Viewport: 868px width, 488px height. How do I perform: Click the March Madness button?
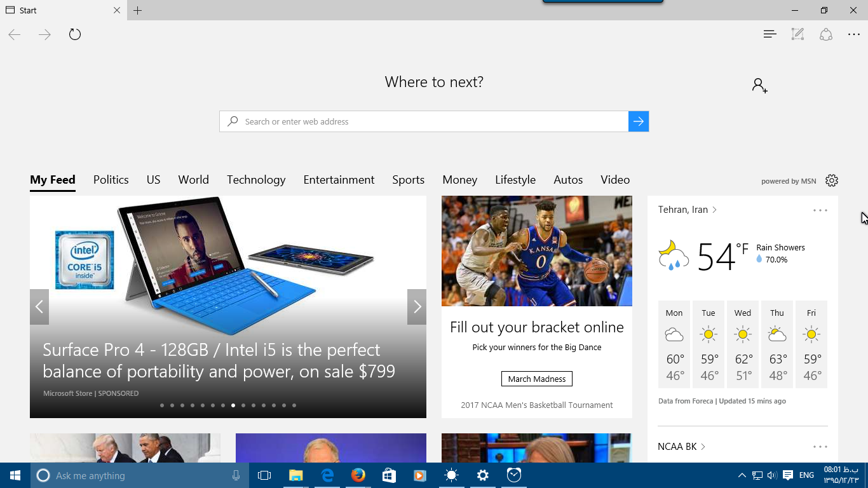coord(537,379)
